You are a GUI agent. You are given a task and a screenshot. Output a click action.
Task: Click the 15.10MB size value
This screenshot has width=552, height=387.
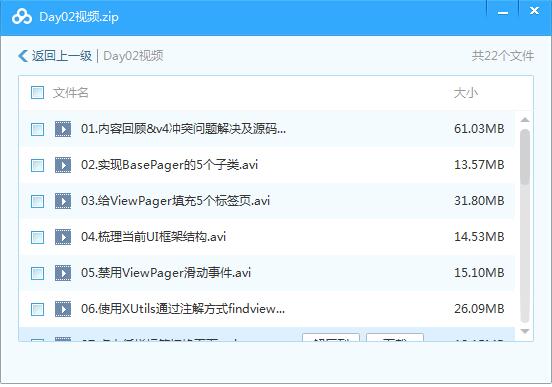tap(479, 273)
